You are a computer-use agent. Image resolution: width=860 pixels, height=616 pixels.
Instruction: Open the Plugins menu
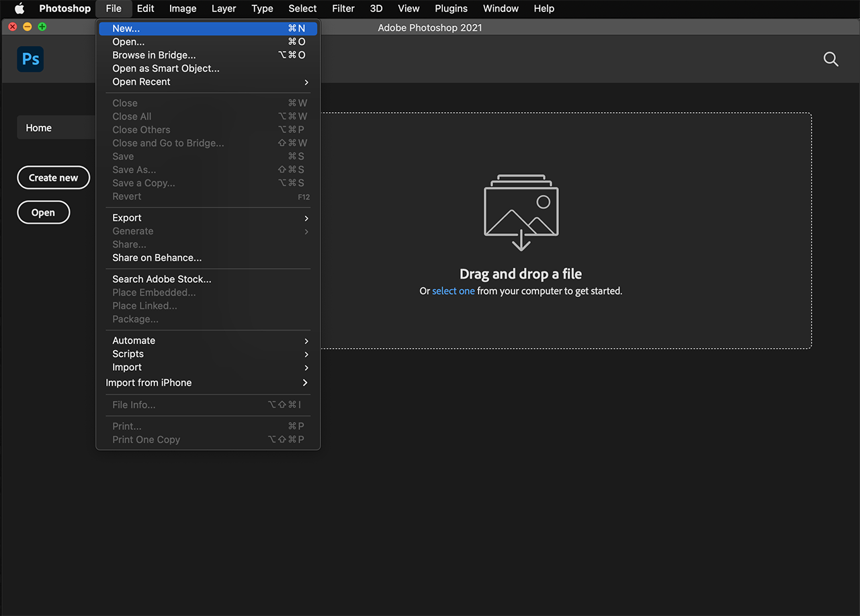click(x=451, y=9)
